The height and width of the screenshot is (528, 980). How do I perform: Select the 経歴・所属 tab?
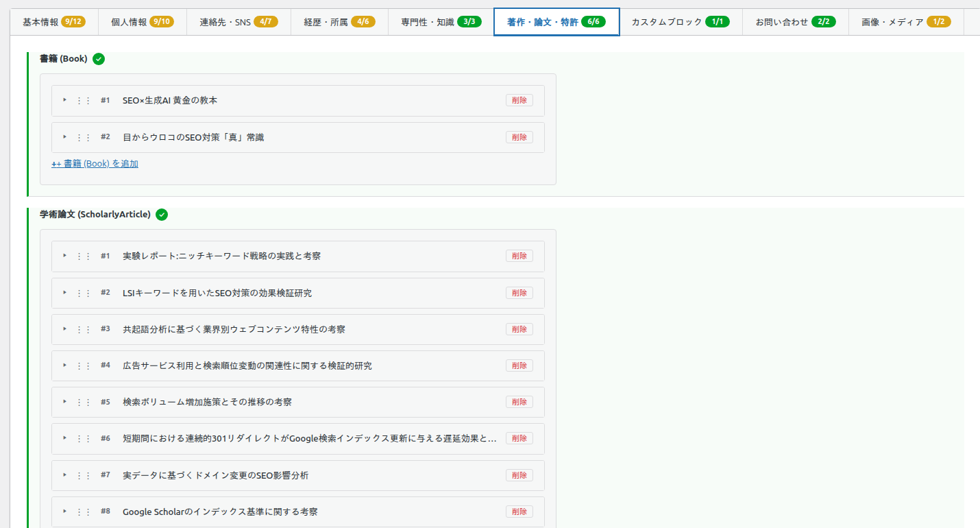click(x=340, y=22)
